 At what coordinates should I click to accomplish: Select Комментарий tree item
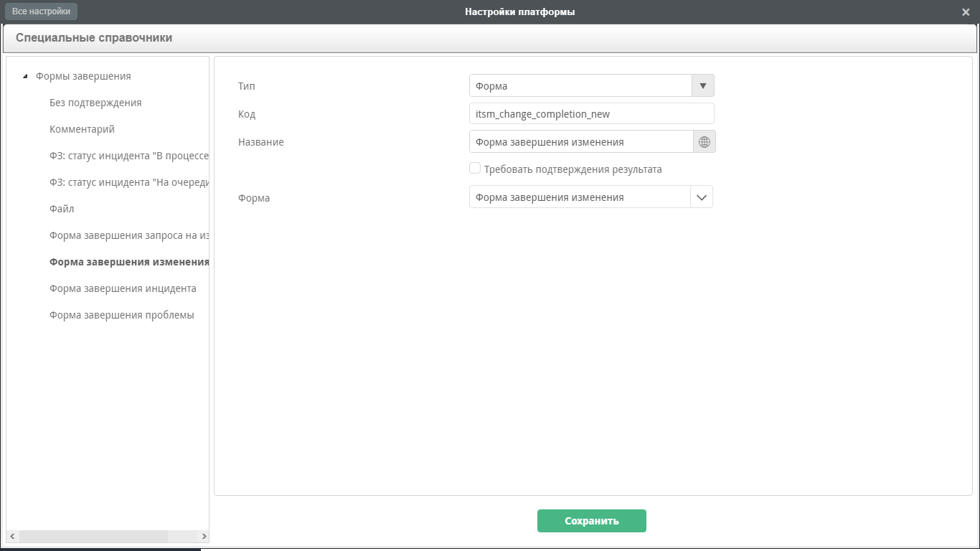(x=82, y=129)
